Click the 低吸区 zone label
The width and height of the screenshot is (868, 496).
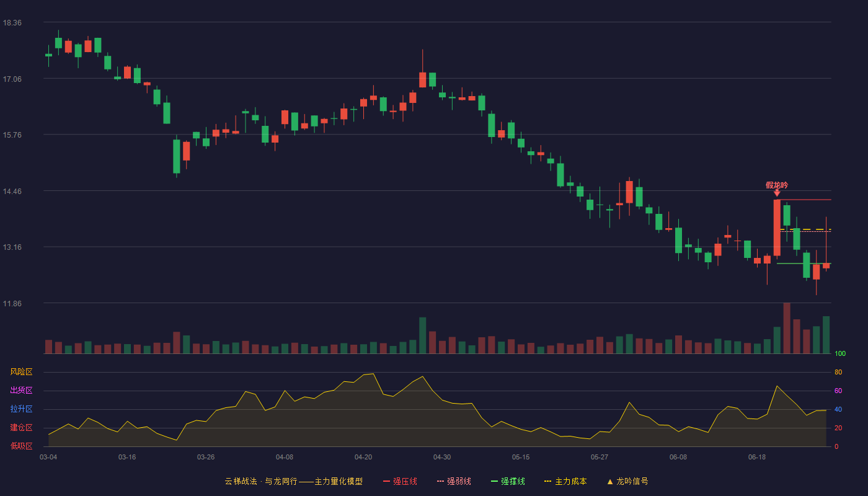coord(21,445)
